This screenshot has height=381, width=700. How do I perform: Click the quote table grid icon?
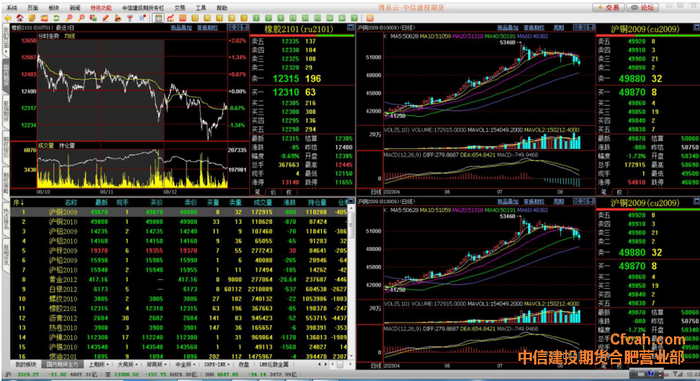click(x=158, y=18)
